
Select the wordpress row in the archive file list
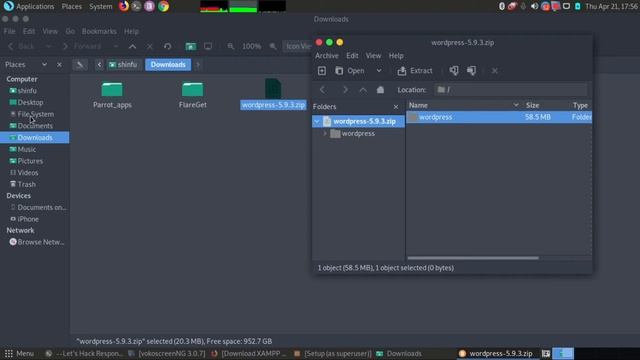tap(499, 117)
